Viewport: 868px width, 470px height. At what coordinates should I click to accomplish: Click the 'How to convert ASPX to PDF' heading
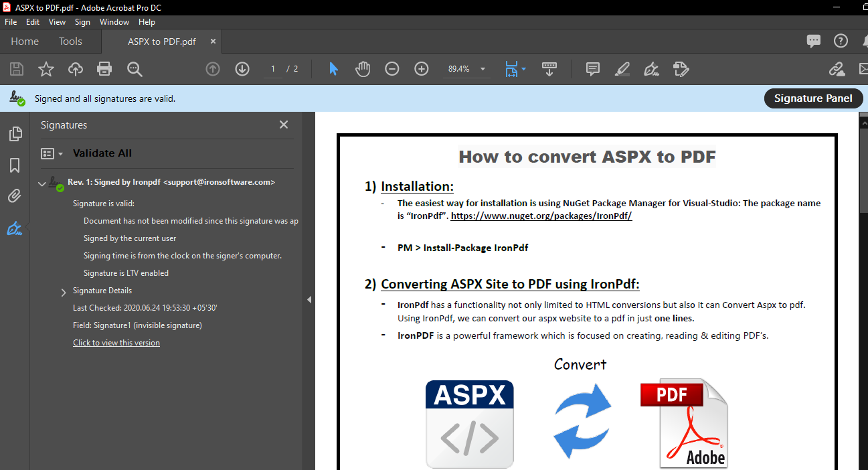tap(587, 157)
